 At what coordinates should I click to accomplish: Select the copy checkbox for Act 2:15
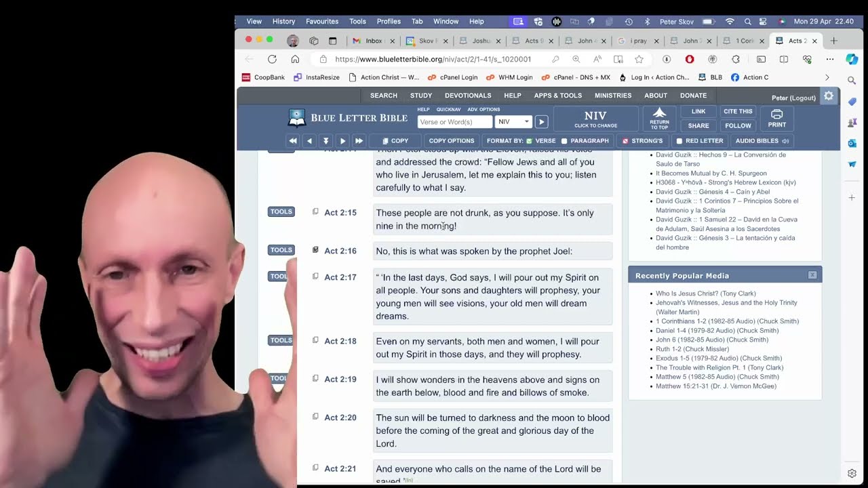click(315, 212)
